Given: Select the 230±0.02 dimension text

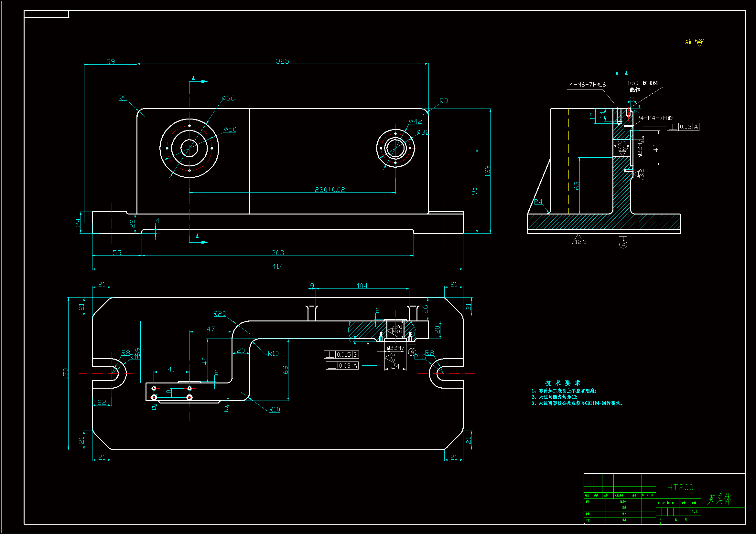Looking at the screenshot, I should pos(329,190).
